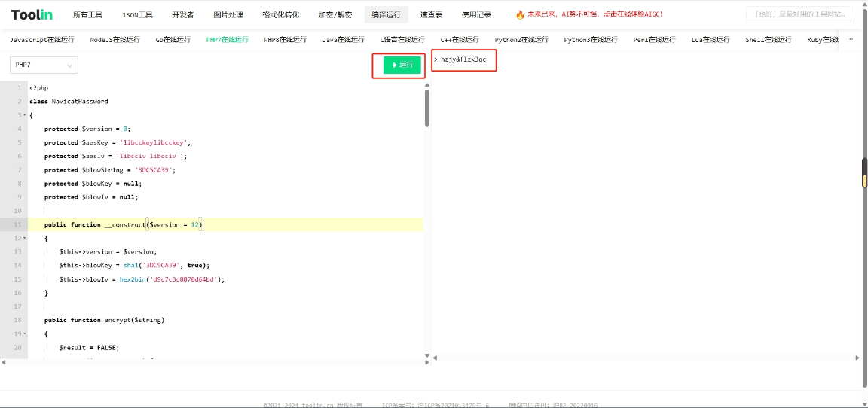Focus the tool search input field

point(796,14)
